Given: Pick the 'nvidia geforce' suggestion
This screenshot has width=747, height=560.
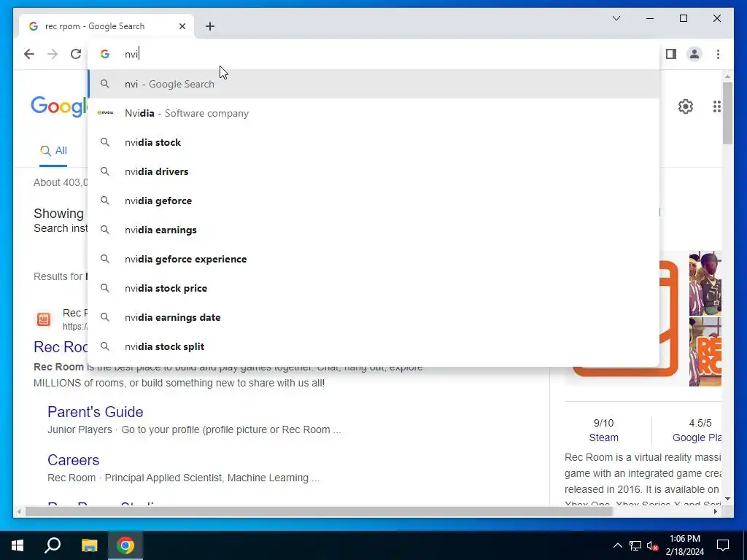Looking at the screenshot, I should (x=374, y=201).
